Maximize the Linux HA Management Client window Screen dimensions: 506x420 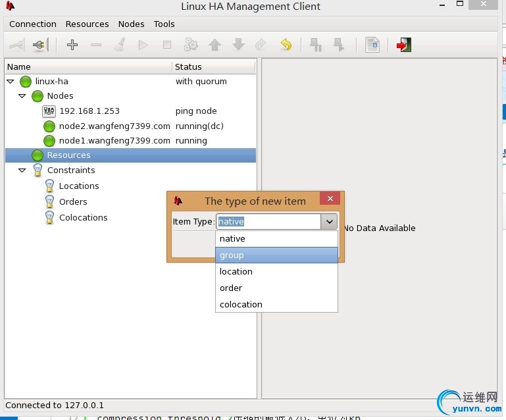click(460, 3)
